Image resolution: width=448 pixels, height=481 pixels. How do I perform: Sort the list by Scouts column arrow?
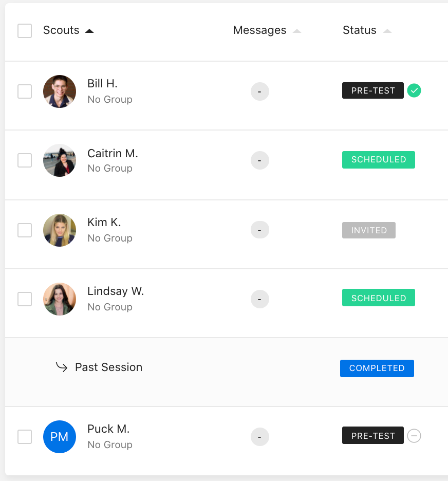(x=89, y=31)
